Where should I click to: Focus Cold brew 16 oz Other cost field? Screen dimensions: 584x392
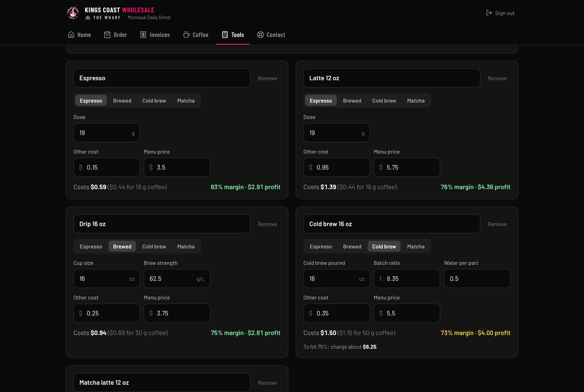336,313
